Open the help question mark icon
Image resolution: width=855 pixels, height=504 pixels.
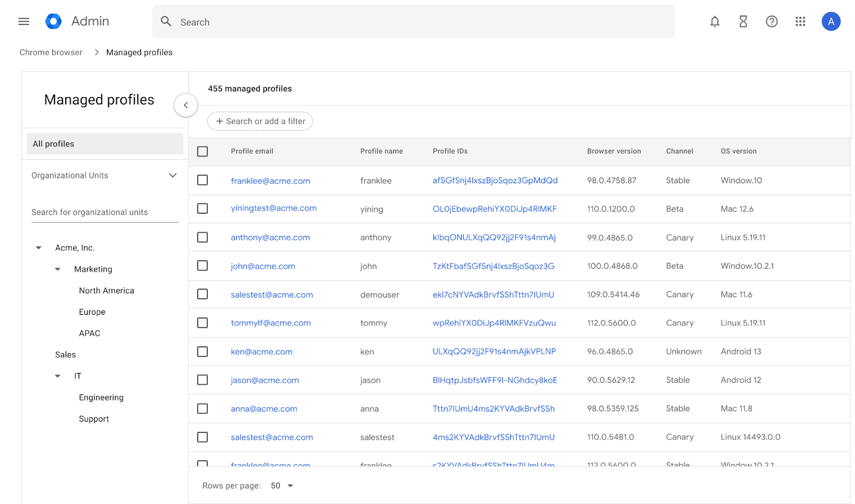(771, 21)
